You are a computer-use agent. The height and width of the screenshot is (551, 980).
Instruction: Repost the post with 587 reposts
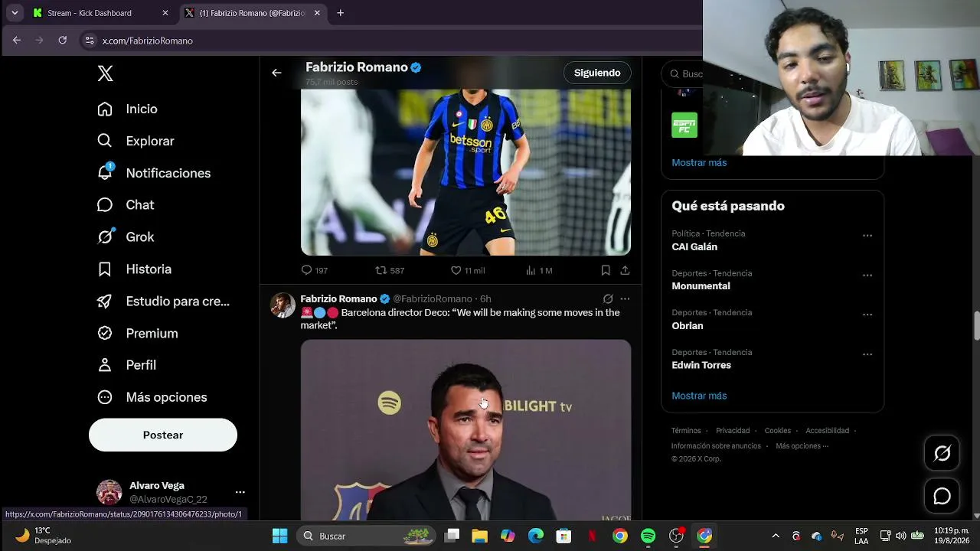pos(389,270)
